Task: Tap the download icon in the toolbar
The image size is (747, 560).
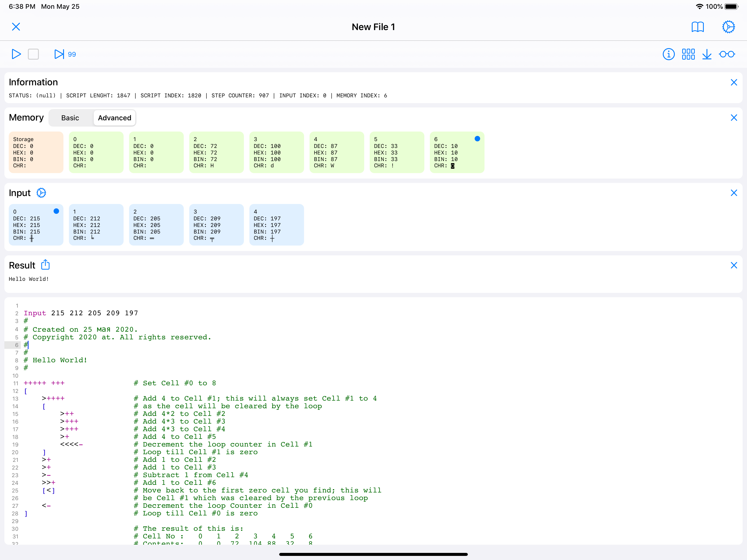Action: pyautogui.click(x=707, y=54)
